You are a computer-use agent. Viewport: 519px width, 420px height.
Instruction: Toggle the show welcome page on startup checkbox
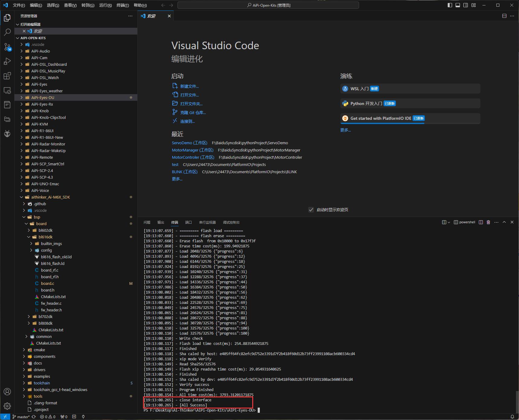311,210
